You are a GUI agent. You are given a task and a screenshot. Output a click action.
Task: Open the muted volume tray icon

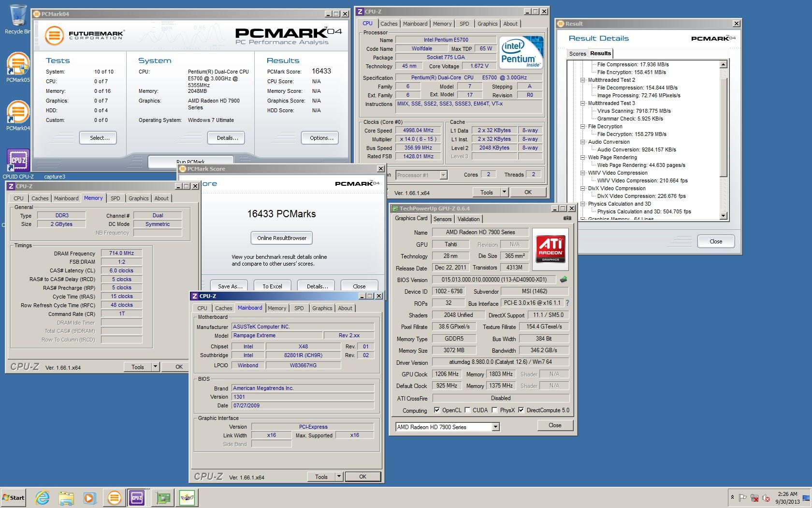pyautogui.click(x=766, y=498)
